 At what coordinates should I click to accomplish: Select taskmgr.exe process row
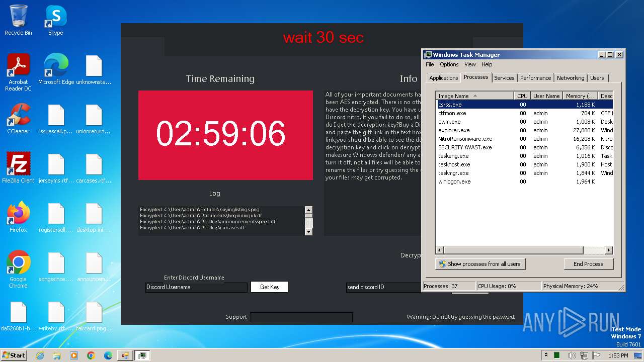tap(524, 173)
